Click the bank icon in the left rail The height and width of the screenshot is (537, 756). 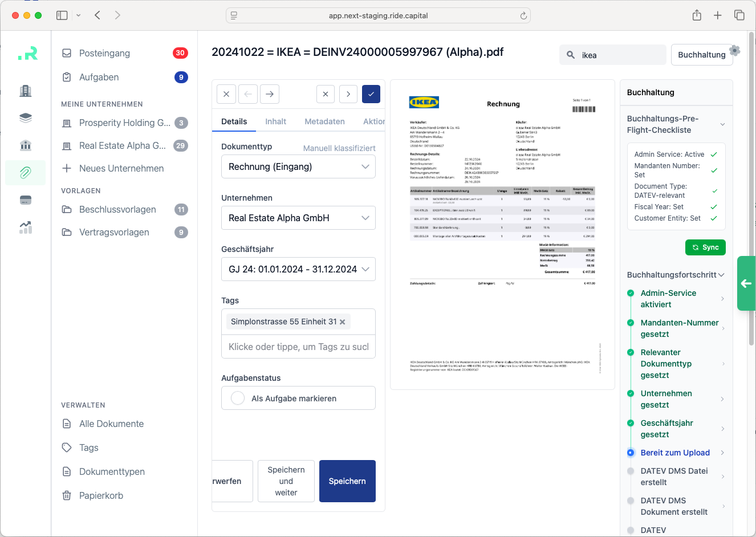[x=25, y=145]
